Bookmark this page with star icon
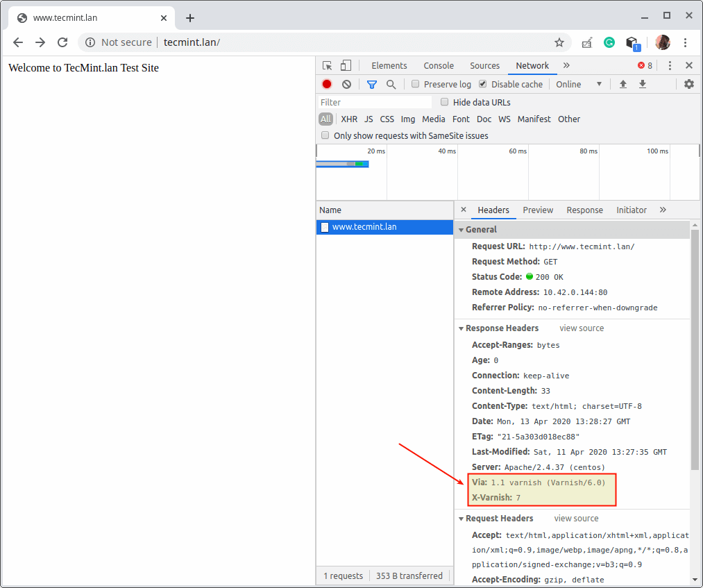 pyautogui.click(x=559, y=42)
